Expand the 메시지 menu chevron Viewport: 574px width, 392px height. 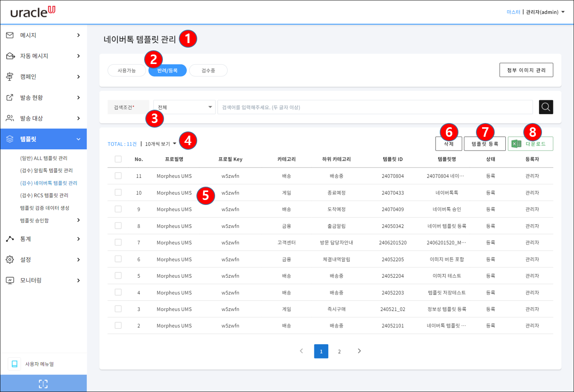point(79,35)
